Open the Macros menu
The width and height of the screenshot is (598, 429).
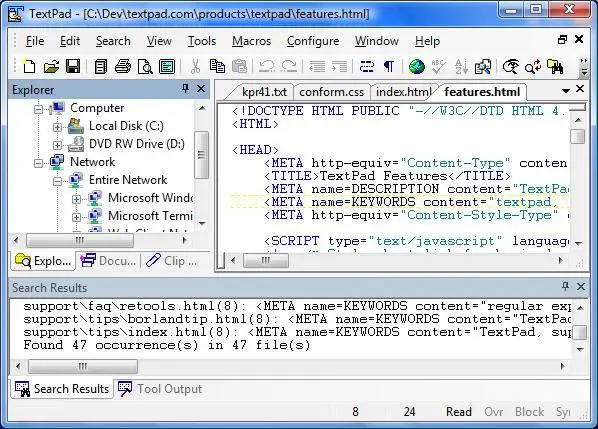tap(251, 41)
